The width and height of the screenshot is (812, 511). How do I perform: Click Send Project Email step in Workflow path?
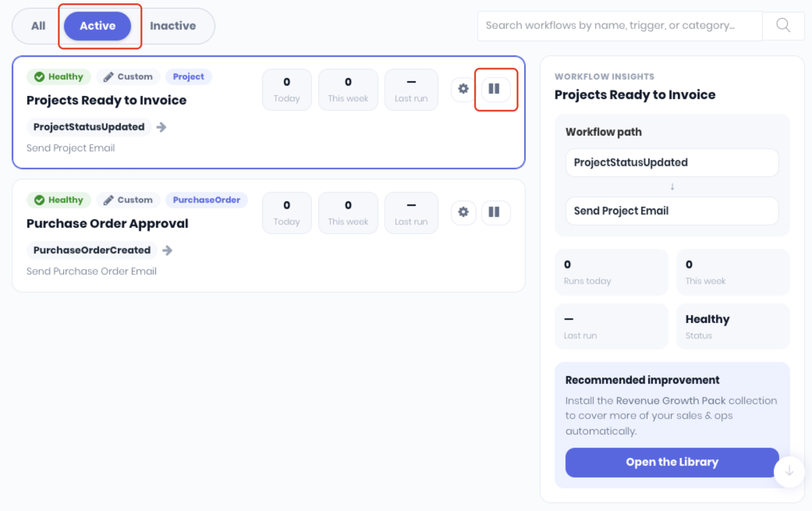pyautogui.click(x=672, y=211)
